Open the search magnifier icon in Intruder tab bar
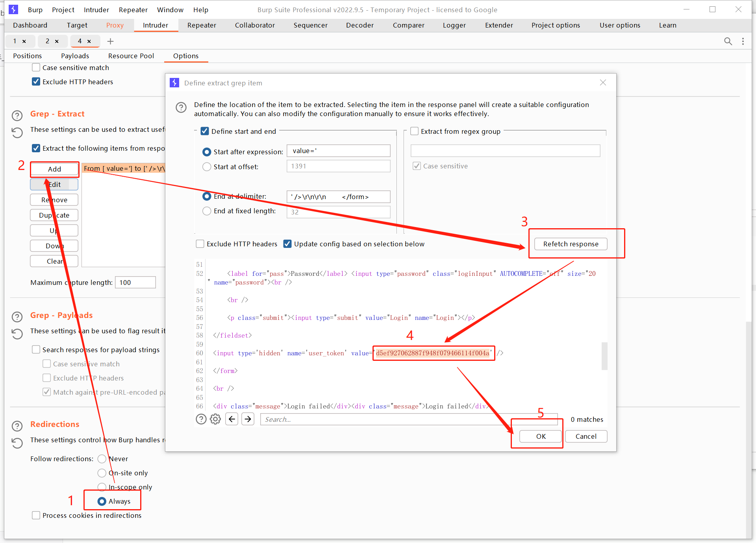This screenshot has width=756, height=543. click(728, 41)
